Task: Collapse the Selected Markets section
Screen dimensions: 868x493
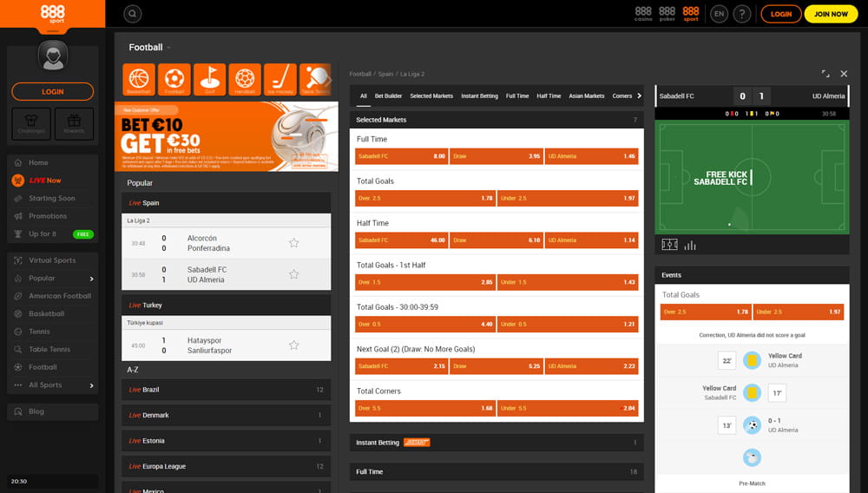Action: click(x=496, y=120)
